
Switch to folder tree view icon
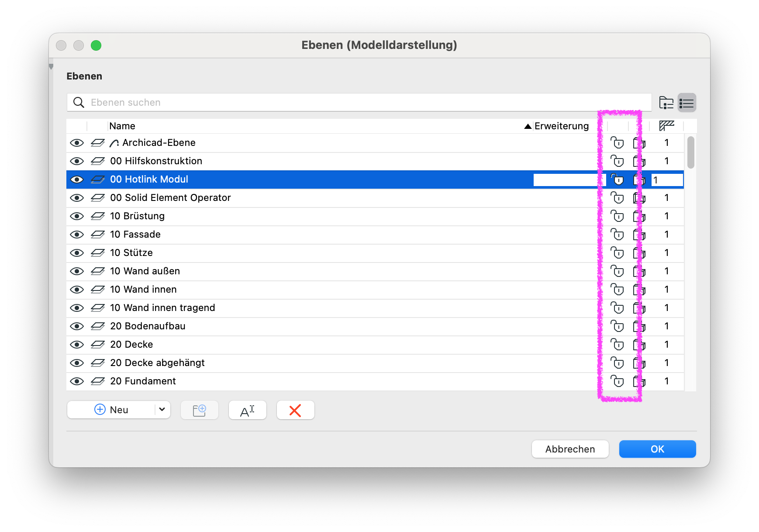(666, 103)
